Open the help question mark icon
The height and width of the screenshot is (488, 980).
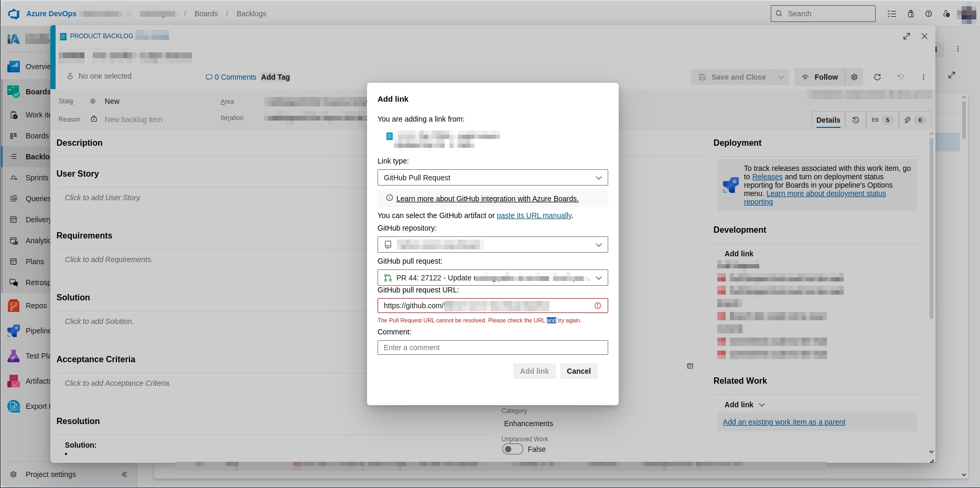pyautogui.click(x=929, y=14)
